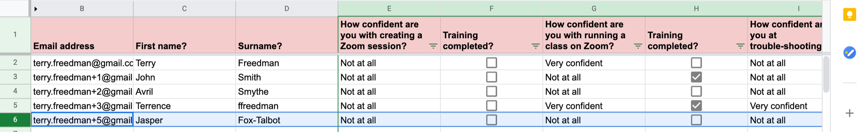Open filter icon in column F Training completed
This screenshot has width=868, height=132.
535,46
